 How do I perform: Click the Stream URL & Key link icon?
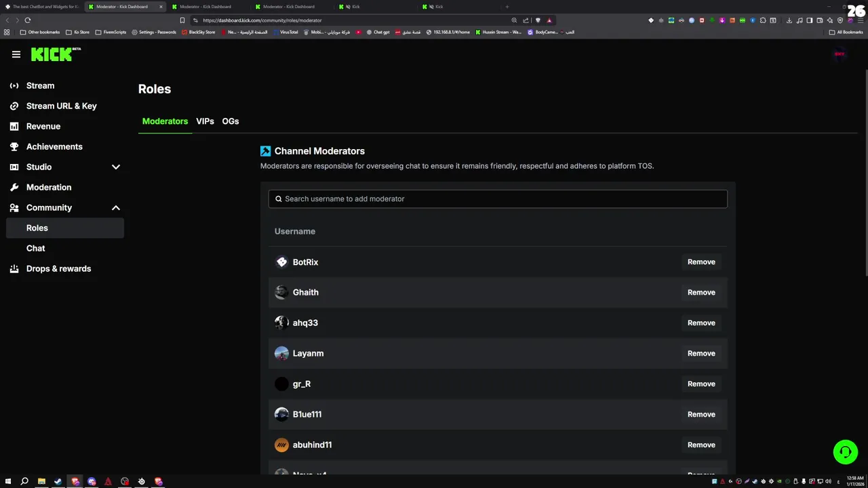pyautogui.click(x=14, y=106)
